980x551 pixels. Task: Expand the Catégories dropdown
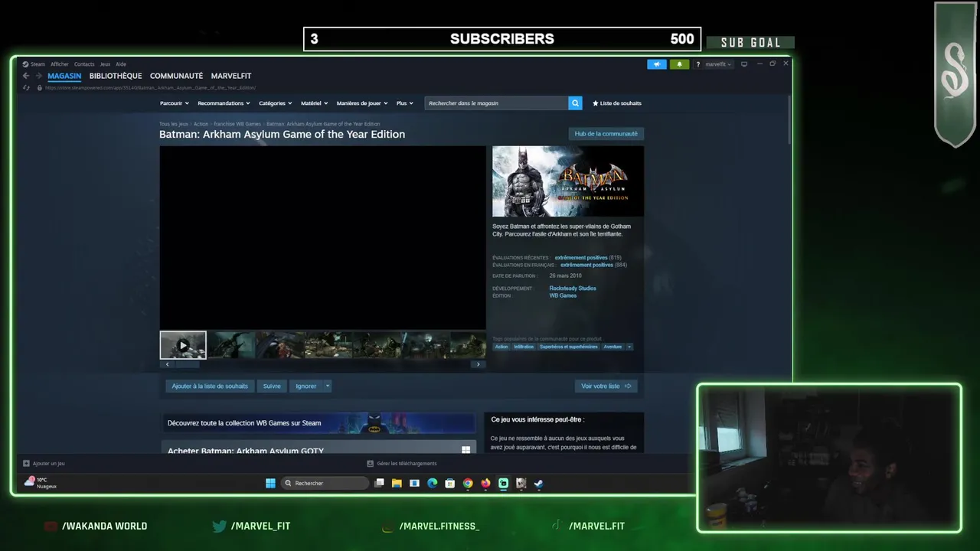pyautogui.click(x=275, y=103)
